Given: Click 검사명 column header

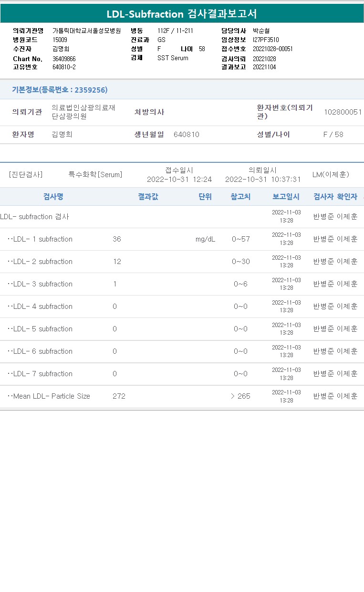Looking at the screenshot, I should [53, 197].
